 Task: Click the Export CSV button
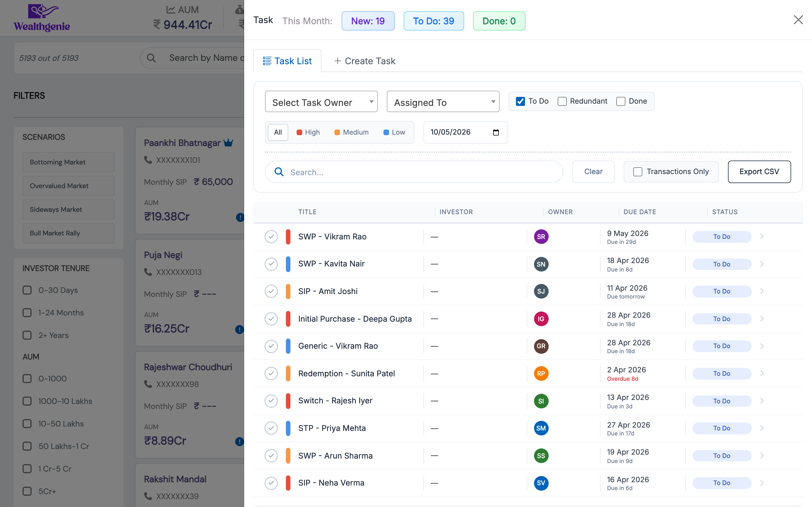click(759, 171)
